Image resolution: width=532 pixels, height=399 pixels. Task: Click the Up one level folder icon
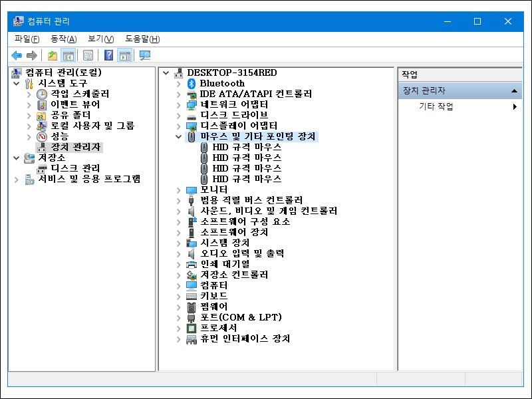[52, 55]
